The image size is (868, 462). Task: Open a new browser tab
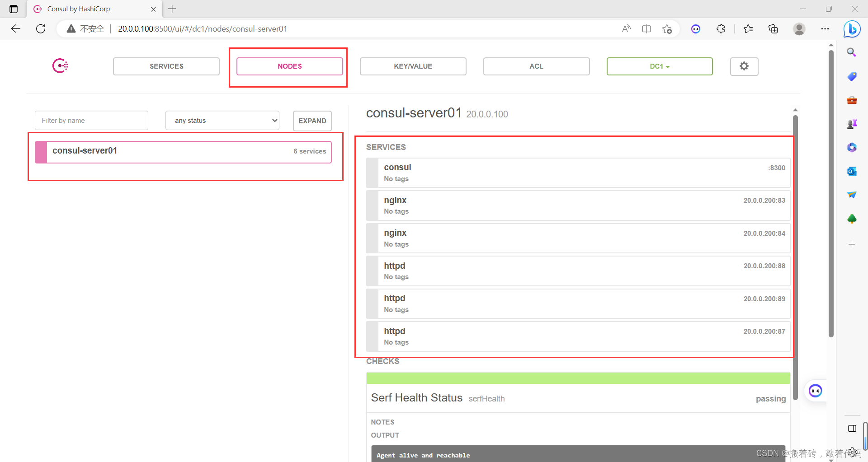point(172,9)
